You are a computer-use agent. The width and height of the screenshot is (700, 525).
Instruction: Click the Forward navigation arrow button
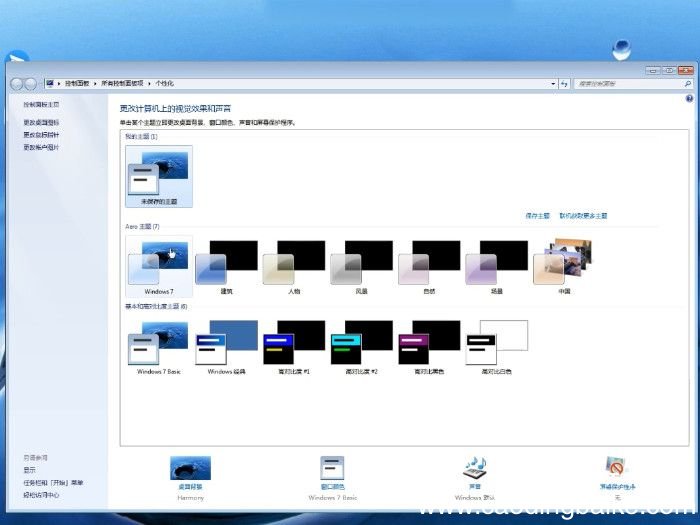coord(30,83)
